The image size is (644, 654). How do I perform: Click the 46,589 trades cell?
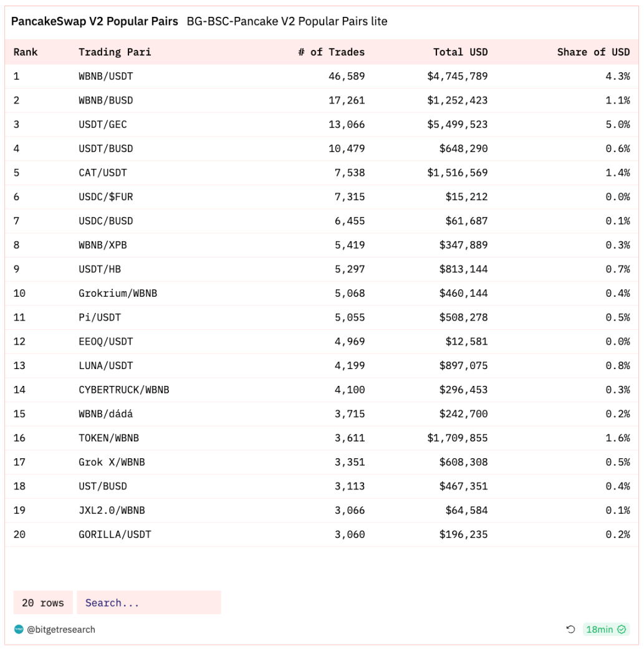pos(346,76)
